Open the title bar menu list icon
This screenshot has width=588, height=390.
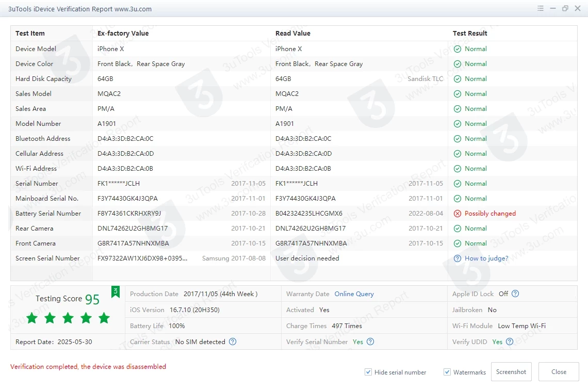[541, 8]
